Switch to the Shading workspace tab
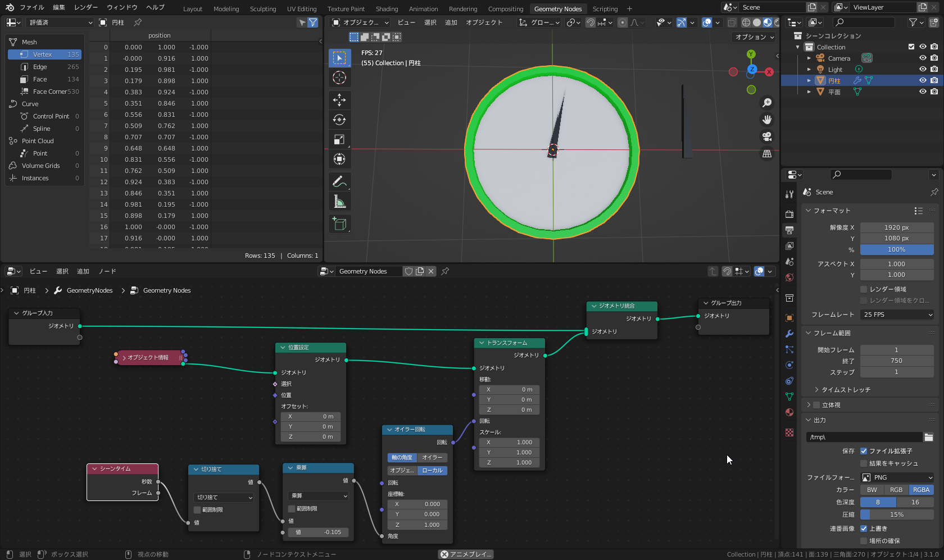 coord(387,8)
